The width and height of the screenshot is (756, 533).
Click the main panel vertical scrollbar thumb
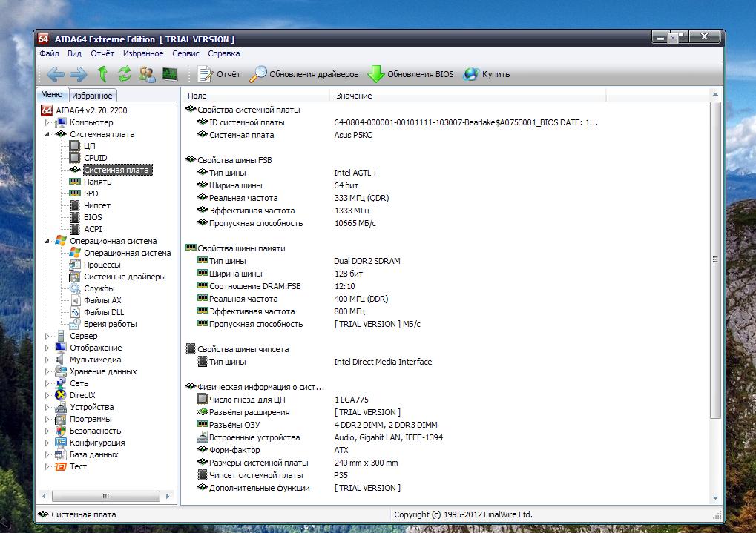pyautogui.click(x=715, y=259)
